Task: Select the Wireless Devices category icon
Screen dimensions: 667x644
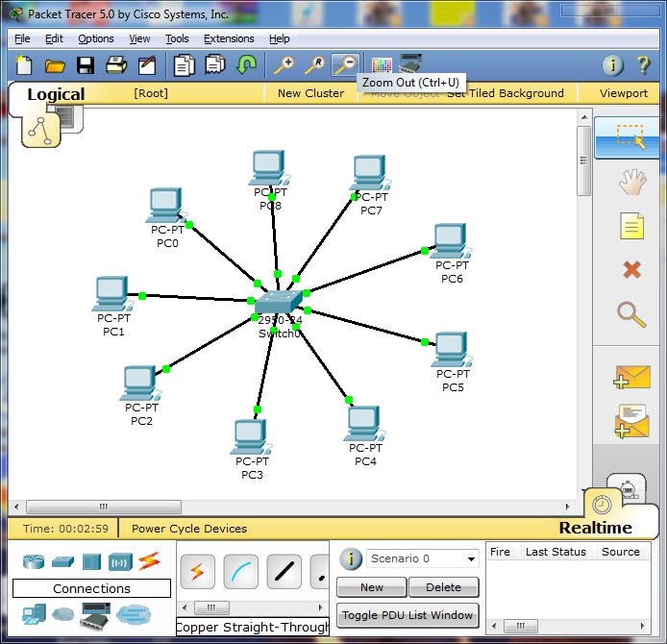Action: pyautogui.click(x=120, y=562)
